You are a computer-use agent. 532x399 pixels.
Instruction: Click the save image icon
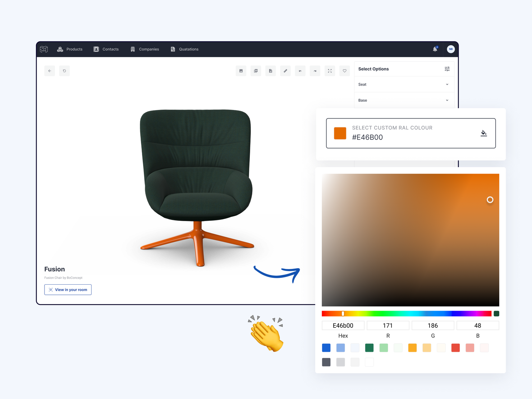pyautogui.click(x=241, y=71)
